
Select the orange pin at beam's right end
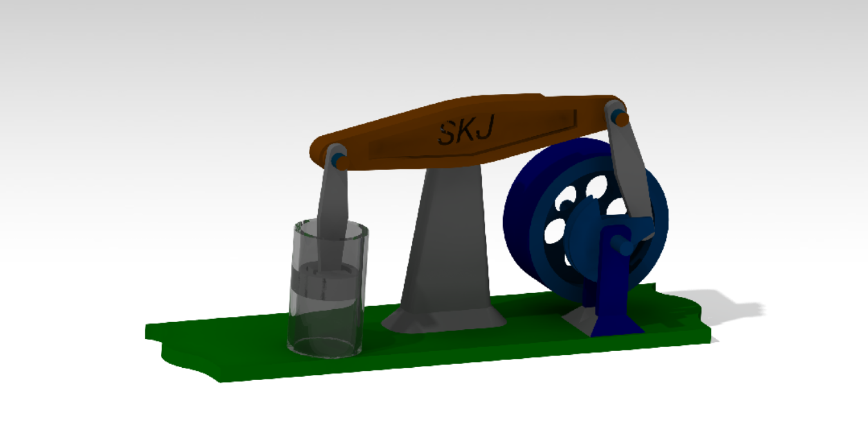pos(620,118)
